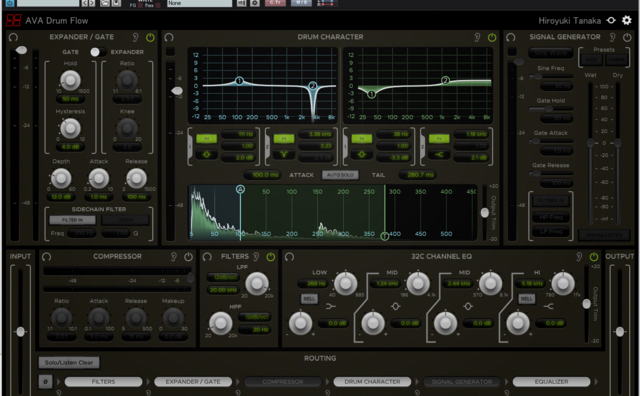The width and height of the screenshot is (640, 396).
Task: Click the phase invert button in Routing
Action: pos(45,382)
